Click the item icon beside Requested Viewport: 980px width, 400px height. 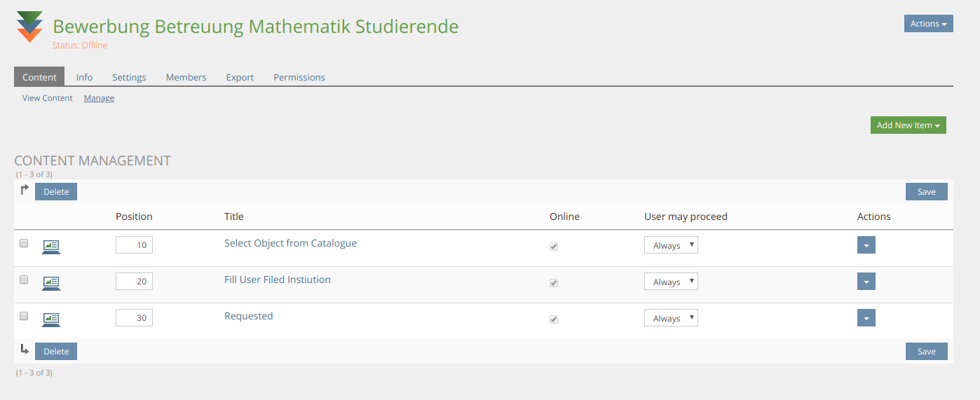51,319
